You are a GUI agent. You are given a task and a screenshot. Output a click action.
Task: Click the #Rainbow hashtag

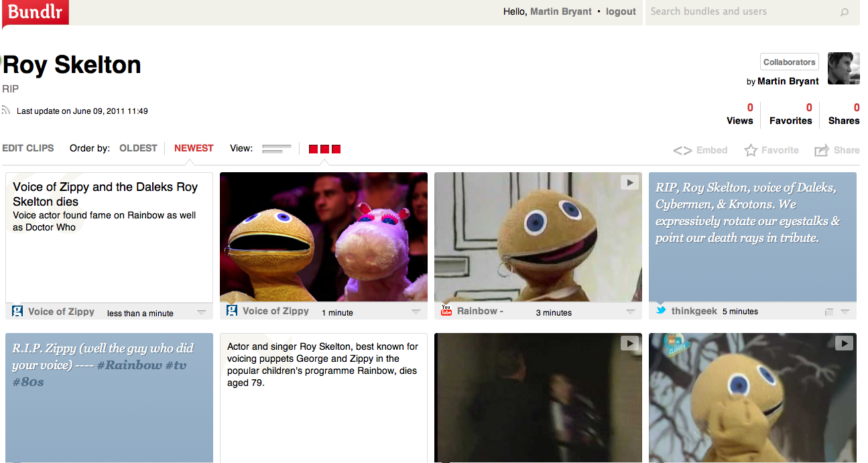click(x=129, y=365)
